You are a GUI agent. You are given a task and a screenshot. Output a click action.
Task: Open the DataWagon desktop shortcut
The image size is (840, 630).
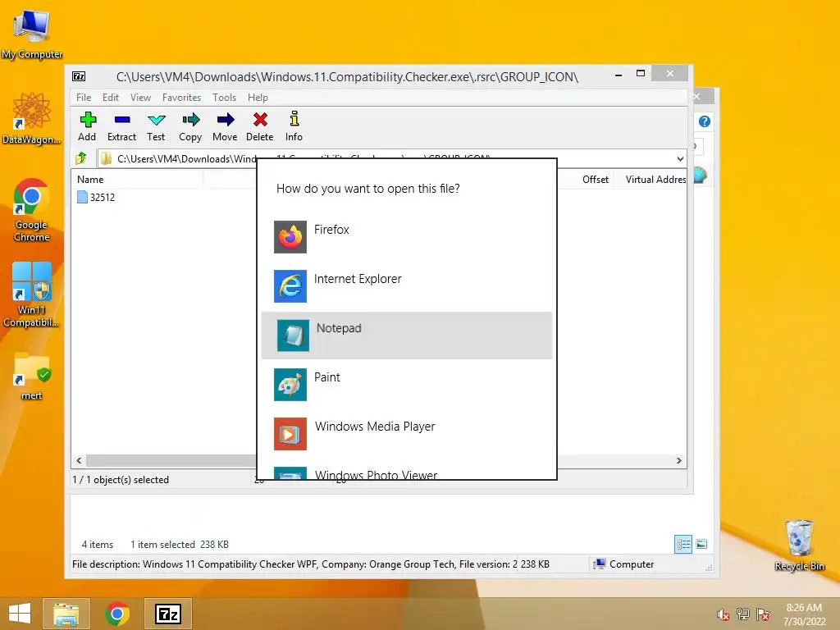click(32, 119)
